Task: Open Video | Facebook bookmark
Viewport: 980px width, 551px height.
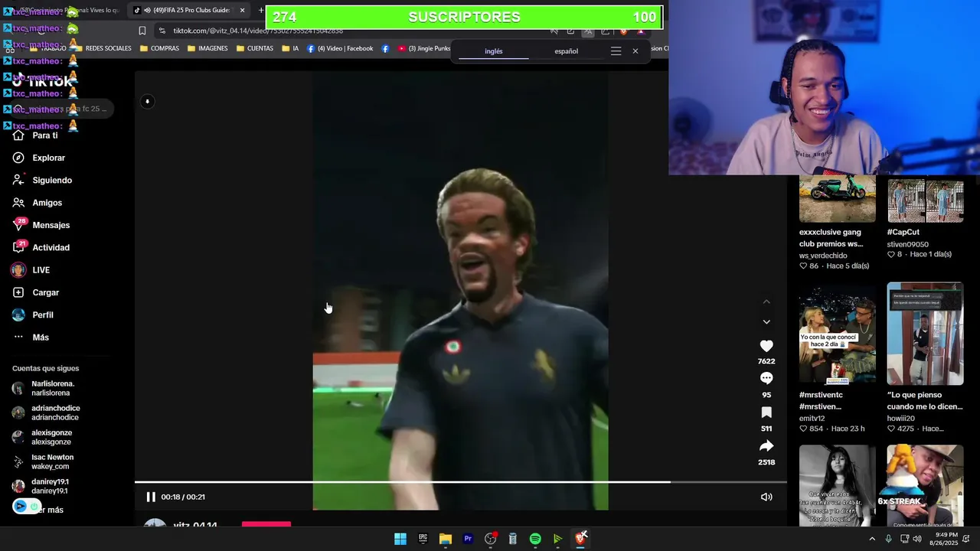Action: 340,48
